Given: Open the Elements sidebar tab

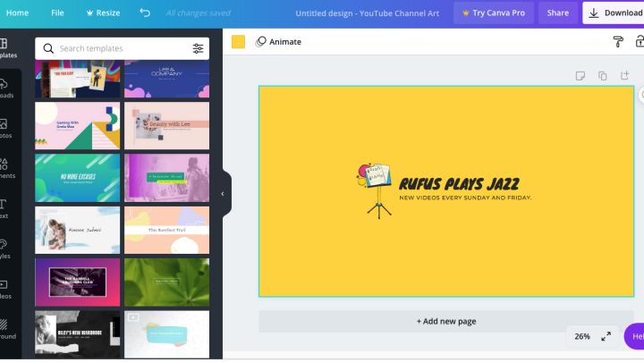Looking at the screenshot, I should 6,169.
